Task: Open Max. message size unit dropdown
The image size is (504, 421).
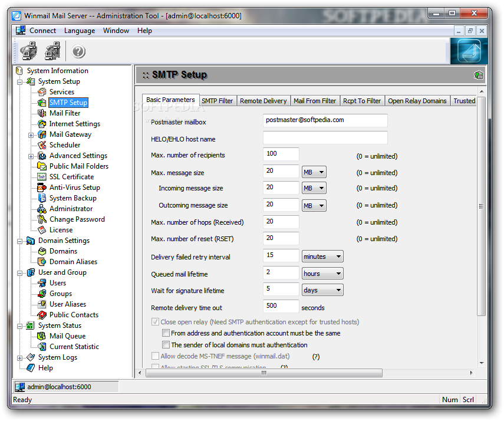Action: (314, 172)
